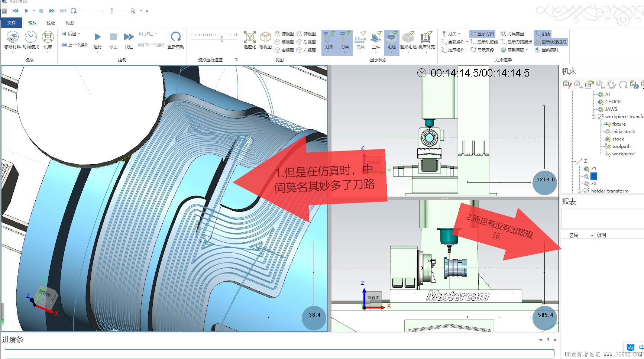644x359 pixels.
Task: Toggle 显示刀路 option
Action: pos(482,34)
